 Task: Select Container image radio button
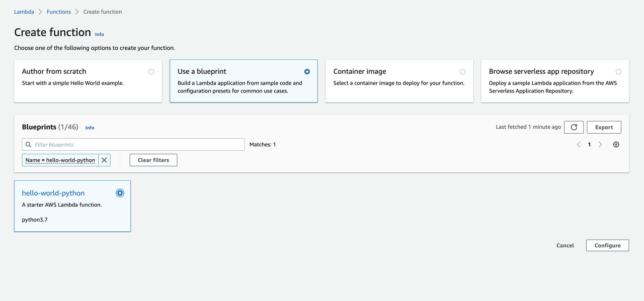coord(463,72)
